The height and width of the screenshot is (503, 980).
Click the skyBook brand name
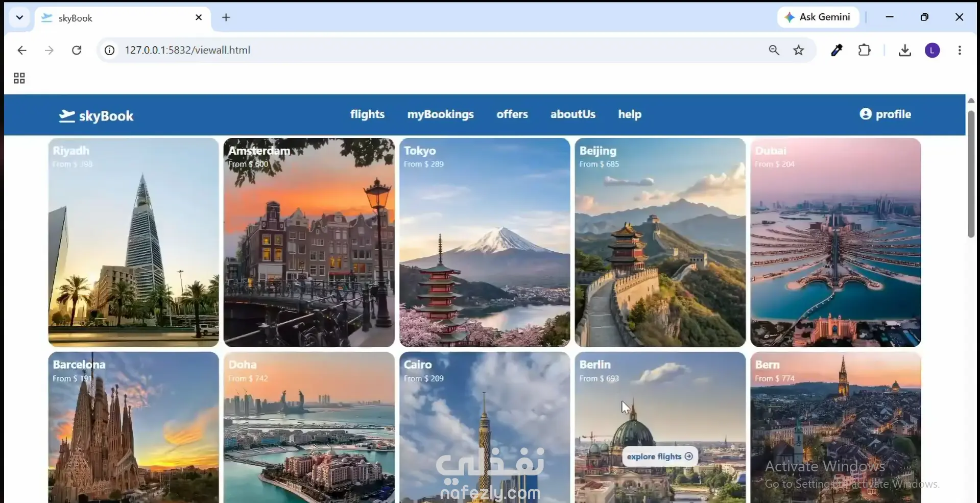click(x=106, y=116)
